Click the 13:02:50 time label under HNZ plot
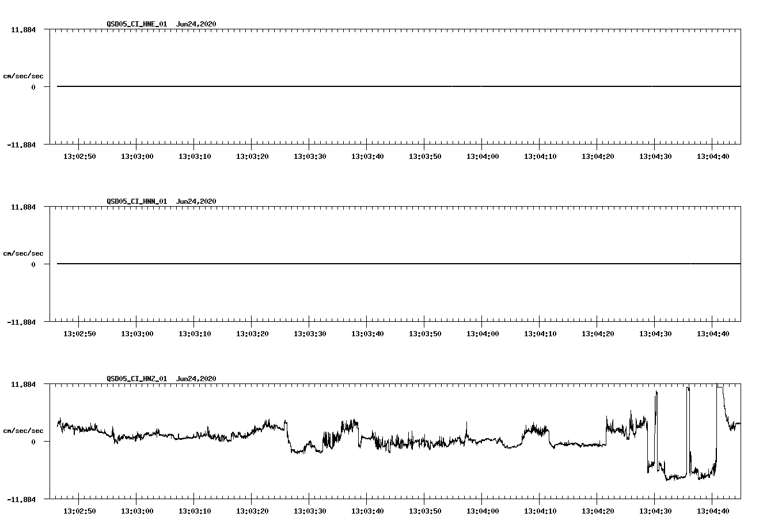Image resolution: width=782 pixels, height=532 pixels. [x=79, y=511]
